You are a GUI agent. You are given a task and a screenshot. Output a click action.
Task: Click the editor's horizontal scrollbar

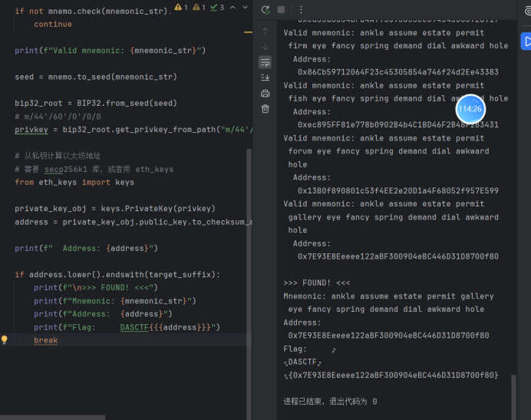[x=54, y=417]
